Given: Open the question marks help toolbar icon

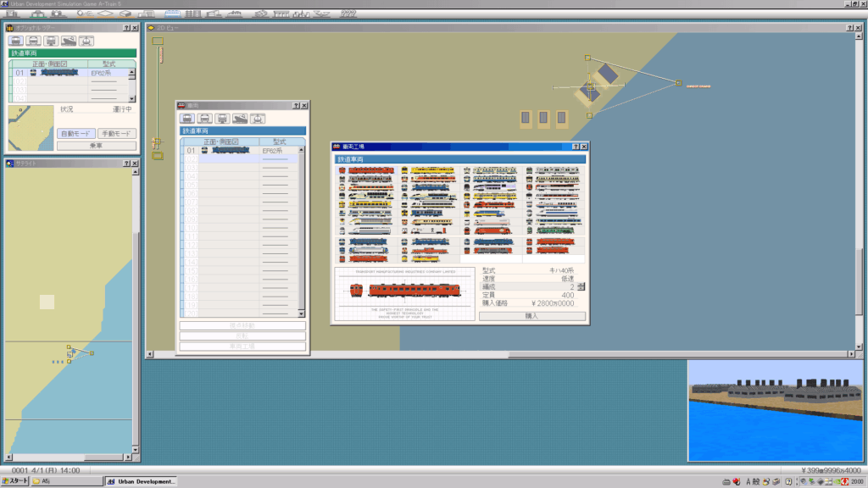Looking at the screenshot, I should pyautogui.click(x=348, y=14).
